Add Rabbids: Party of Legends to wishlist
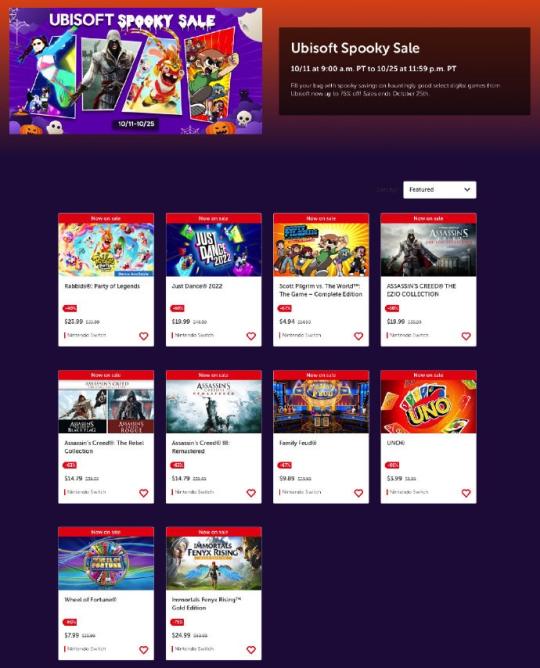This screenshot has width=540, height=668. (144, 336)
